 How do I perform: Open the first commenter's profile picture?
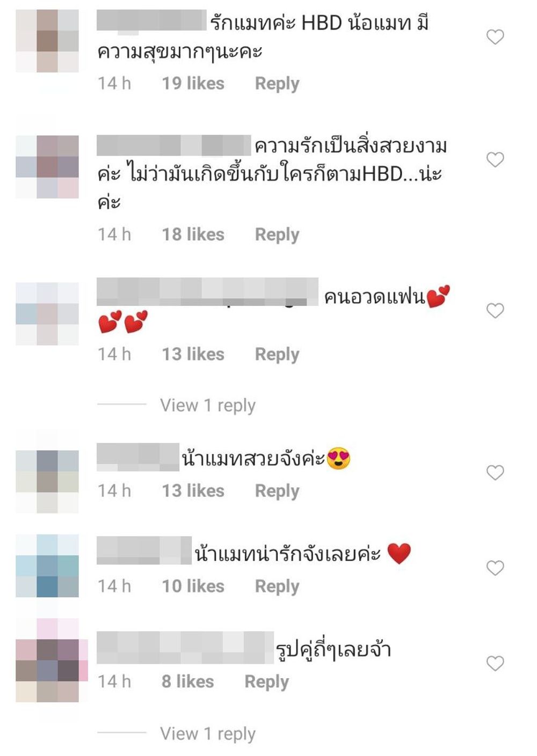click(47, 41)
